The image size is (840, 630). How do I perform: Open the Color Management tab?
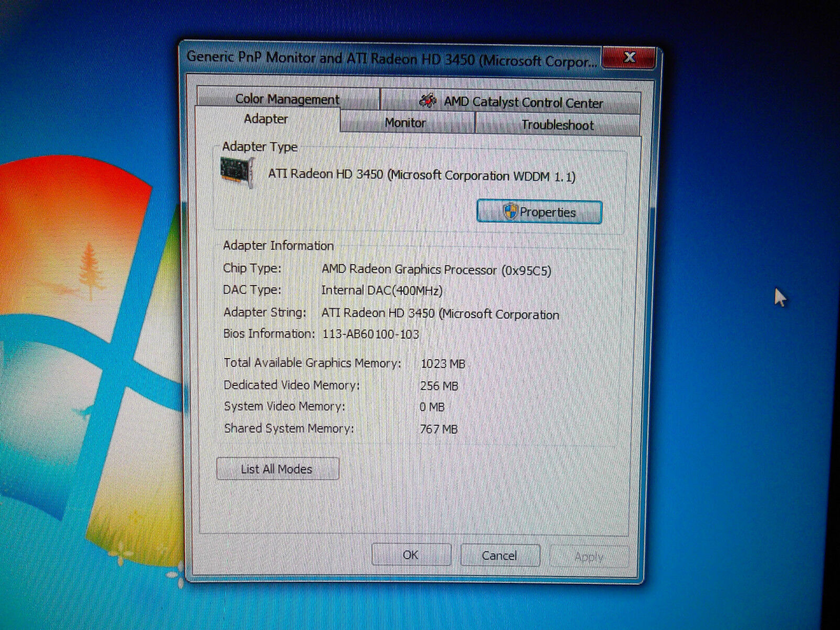click(288, 98)
